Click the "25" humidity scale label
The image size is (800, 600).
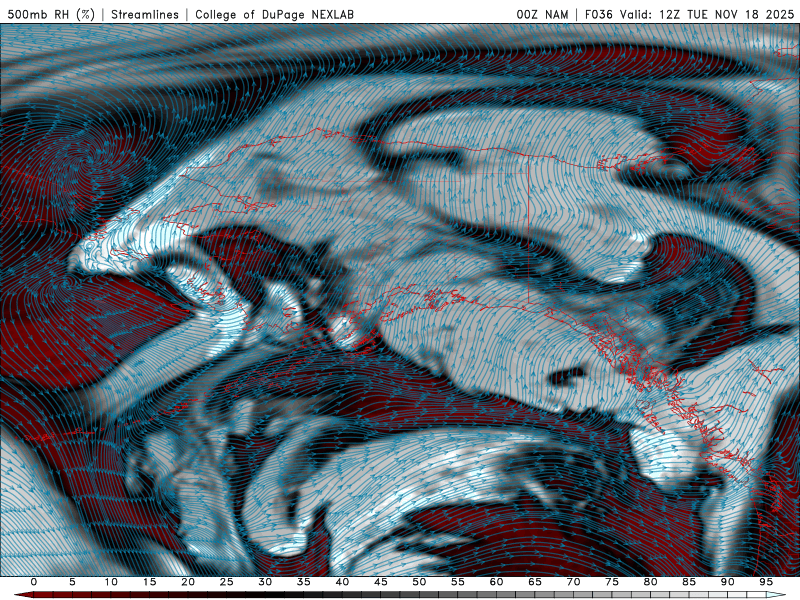[227, 582]
